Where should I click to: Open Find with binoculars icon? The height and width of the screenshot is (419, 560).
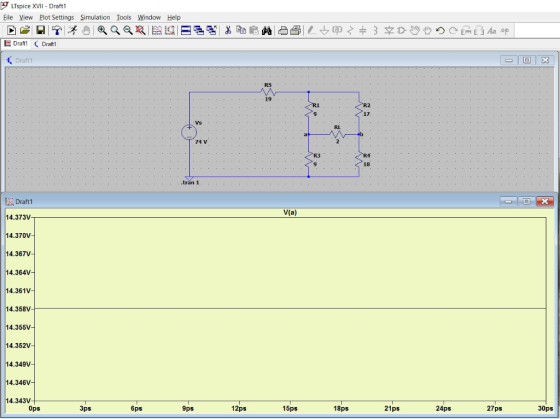click(x=267, y=31)
